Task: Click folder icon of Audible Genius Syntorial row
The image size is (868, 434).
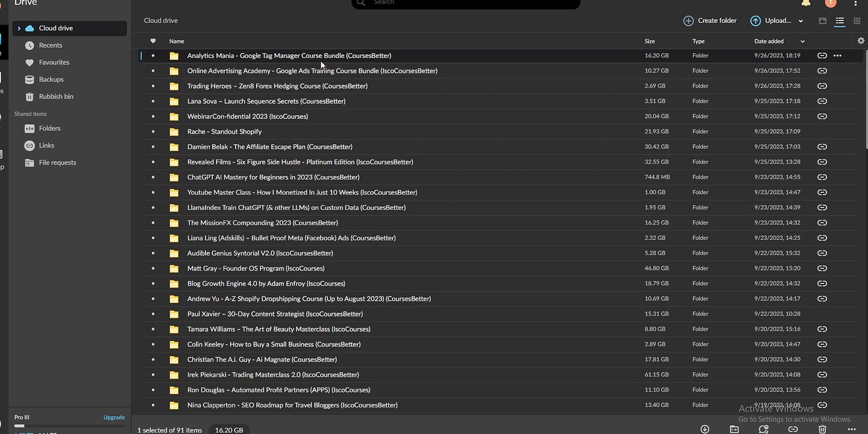Action: 174,253
